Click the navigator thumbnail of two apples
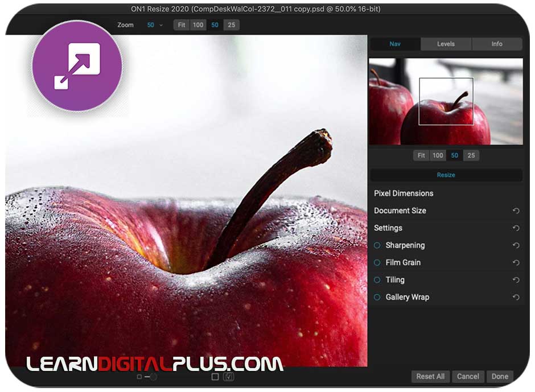 446,102
